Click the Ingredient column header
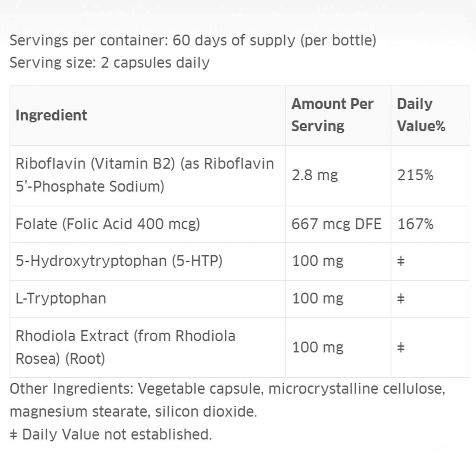Image resolution: width=476 pixels, height=476 pixels. click(x=51, y=115)
